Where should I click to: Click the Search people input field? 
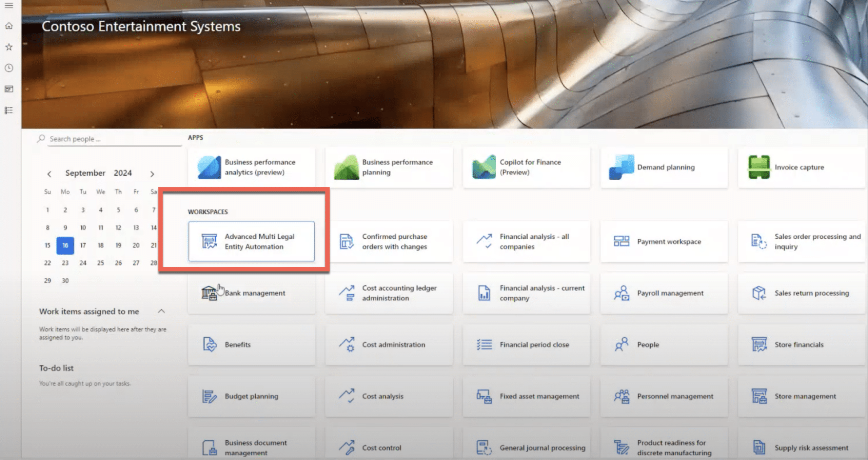(x=114, y=139)
